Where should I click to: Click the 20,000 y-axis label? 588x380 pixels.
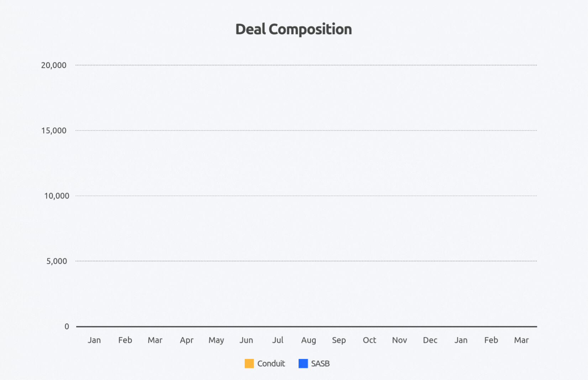click(x=54, y=65)
